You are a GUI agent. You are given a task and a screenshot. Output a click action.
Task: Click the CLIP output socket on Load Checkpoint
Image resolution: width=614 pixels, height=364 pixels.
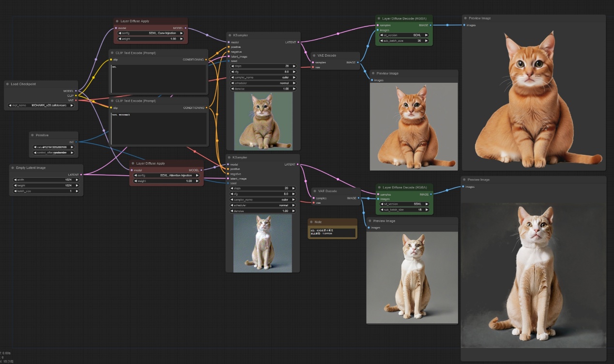[76, 95]
